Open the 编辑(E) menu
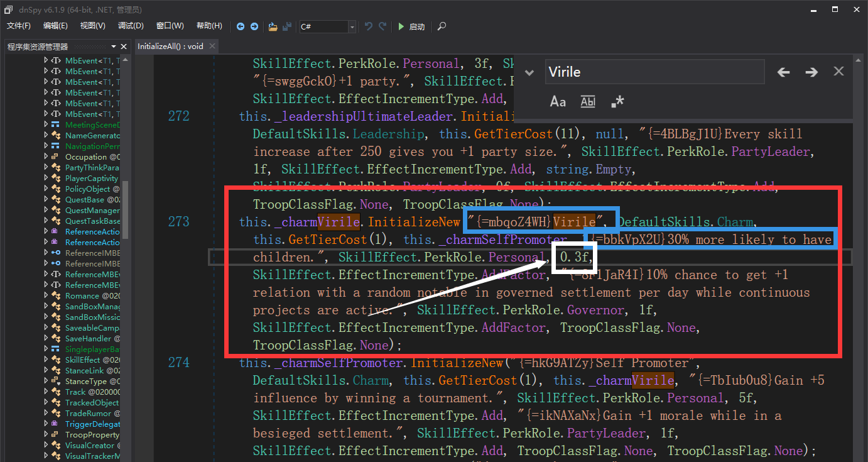This screenshot has width=868, height=462. click(55, 26)
